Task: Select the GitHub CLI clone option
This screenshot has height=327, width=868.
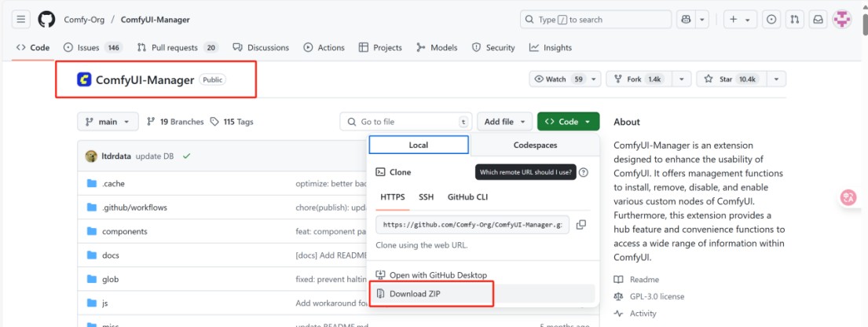Action: coord(467,197)
